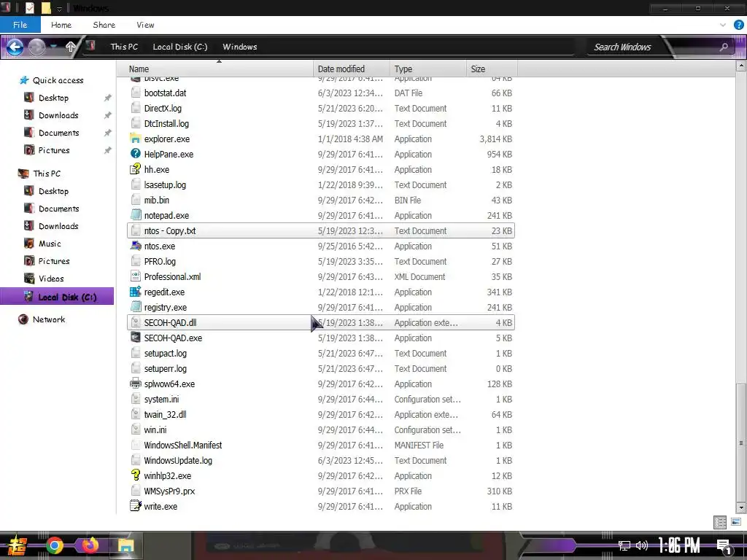
Task: Open the View ribbon tab
Action: tap(145, 25)
